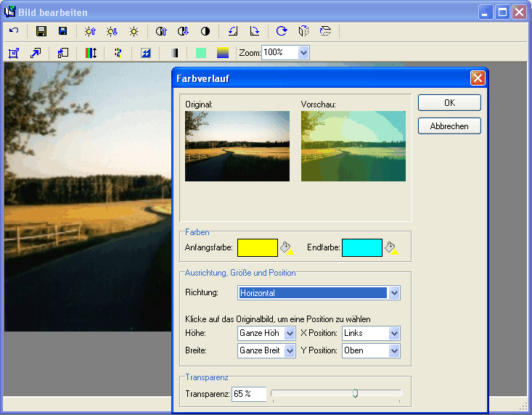The width and height of the screenshot is (532, 415).
Task: Click the olive save disk icon
Action: click(x=41, y=31)
